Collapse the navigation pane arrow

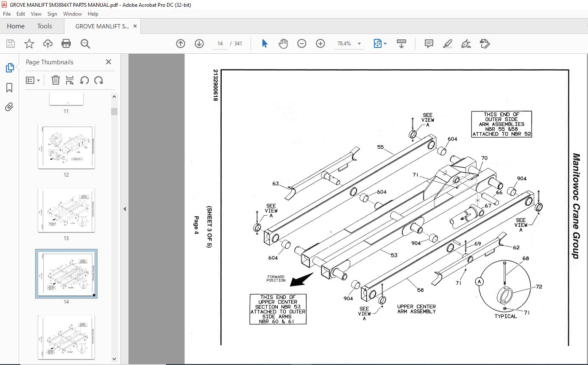[125, 209]
